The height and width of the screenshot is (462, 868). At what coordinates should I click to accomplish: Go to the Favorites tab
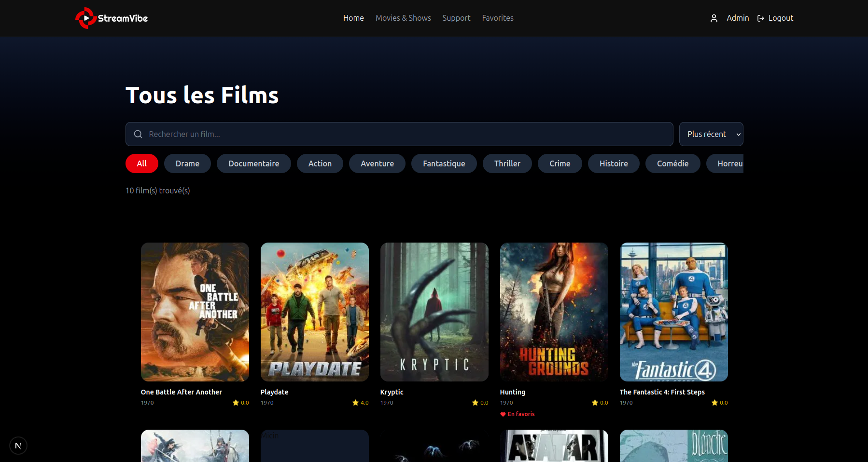(x=497, y=18)
